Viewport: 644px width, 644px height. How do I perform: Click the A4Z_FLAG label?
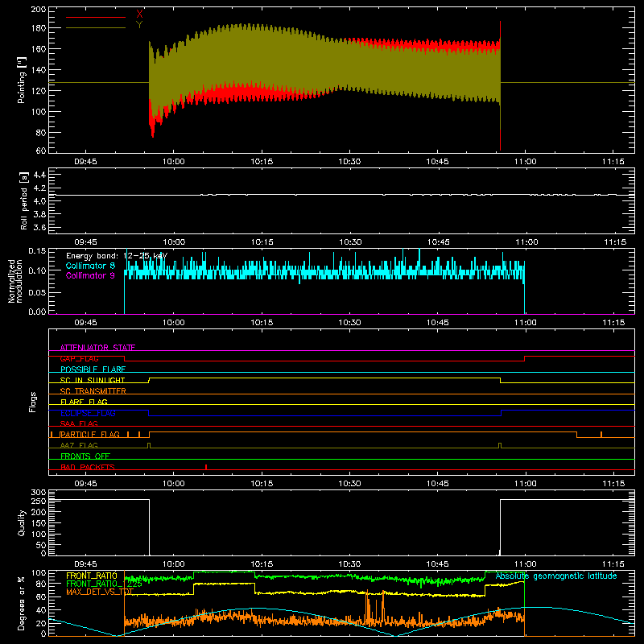79,445
